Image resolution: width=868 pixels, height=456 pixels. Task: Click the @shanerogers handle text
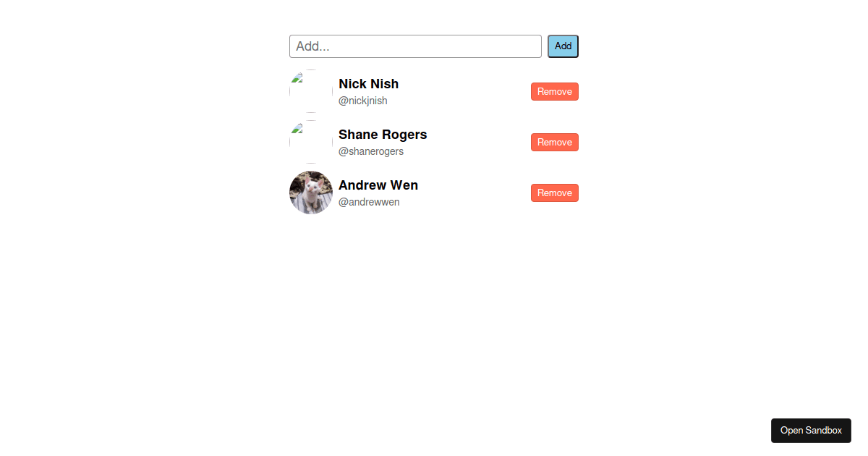pyautogui.click(x=371, y=151)
